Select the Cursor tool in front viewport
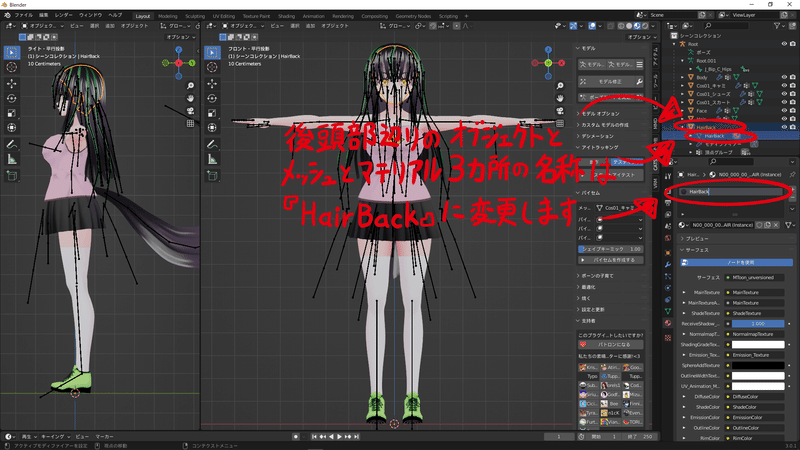 [x=212, y=67]
